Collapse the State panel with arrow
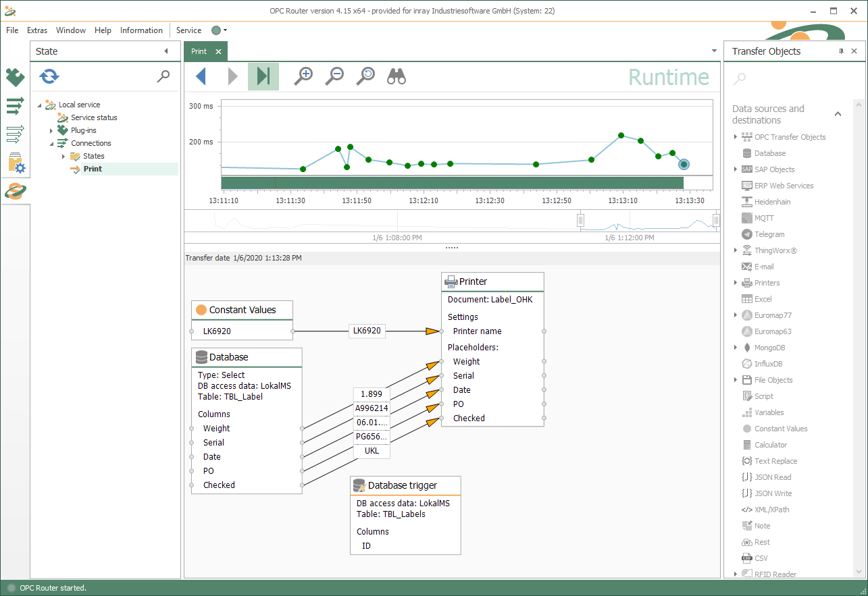This screenshot has width=868, height=596. tap(166, 51)
